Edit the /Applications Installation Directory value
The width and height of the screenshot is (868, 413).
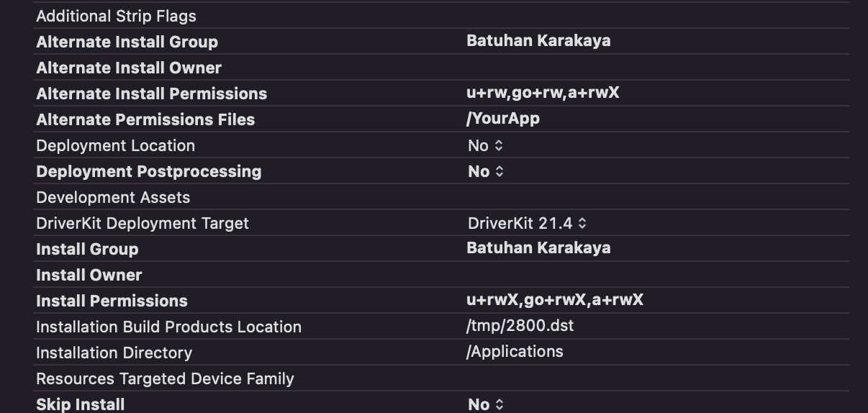pos(515,352)
